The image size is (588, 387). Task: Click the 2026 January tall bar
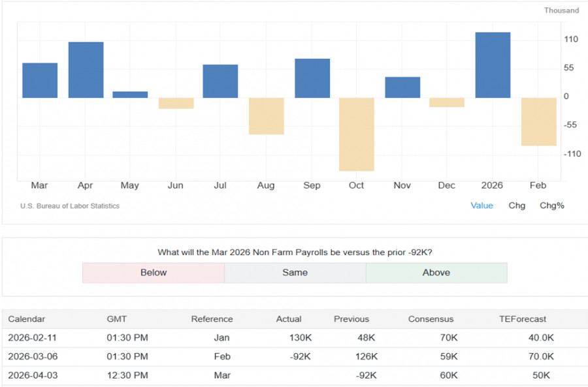coord(493,65)
